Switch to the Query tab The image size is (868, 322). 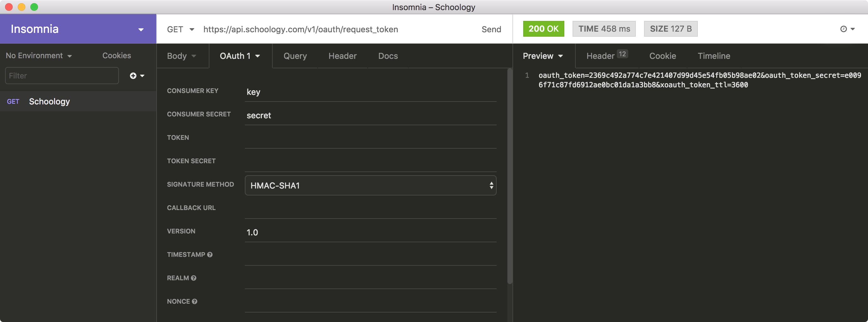(295, 56)
